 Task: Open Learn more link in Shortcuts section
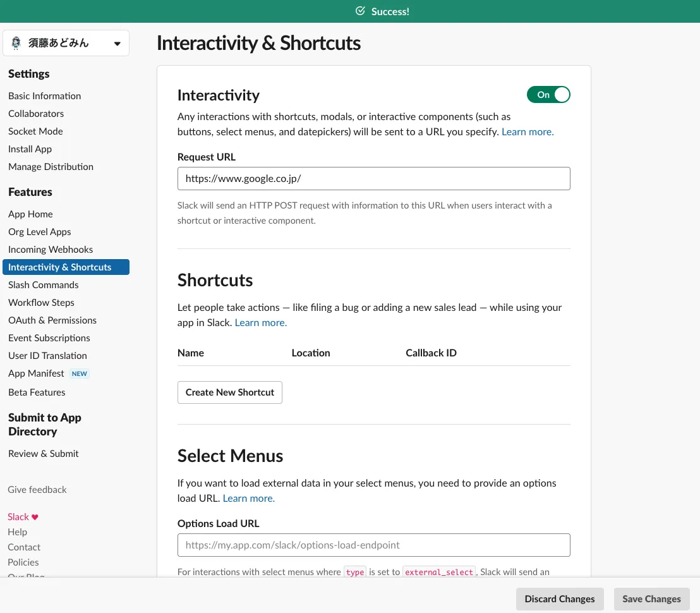pos(260,323)
